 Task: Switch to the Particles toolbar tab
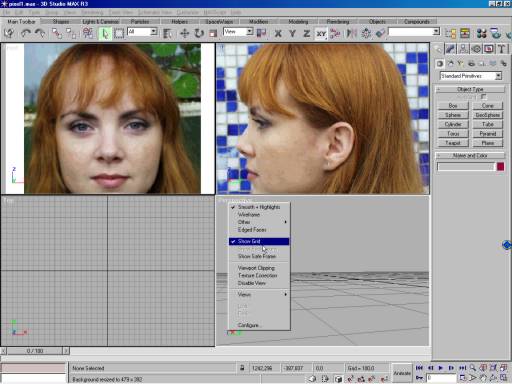coord(140,22)
